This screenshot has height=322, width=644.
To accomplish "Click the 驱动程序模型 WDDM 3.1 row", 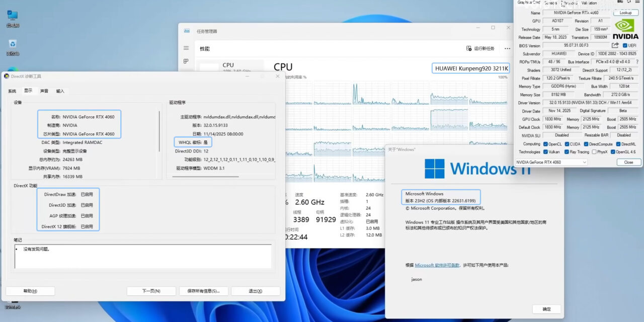I will point(200,168).
